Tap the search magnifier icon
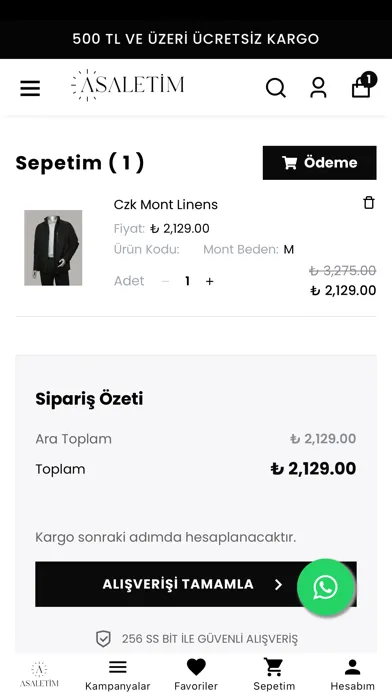 tap(276, 88)
